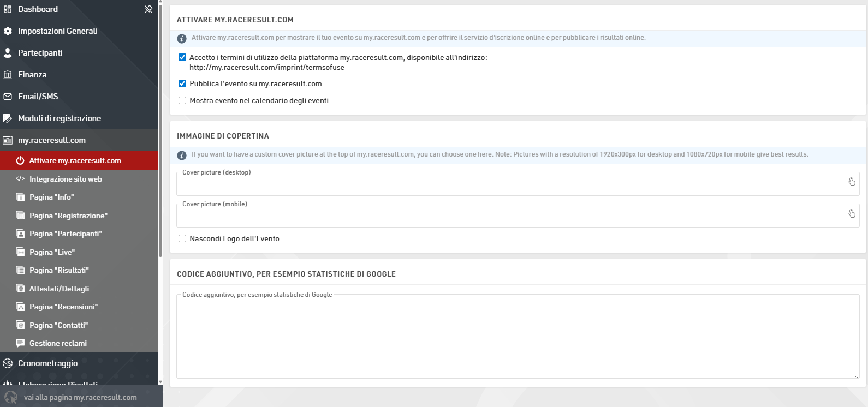Click vai alla pagina my.raceresult.com link

(80, 397)
